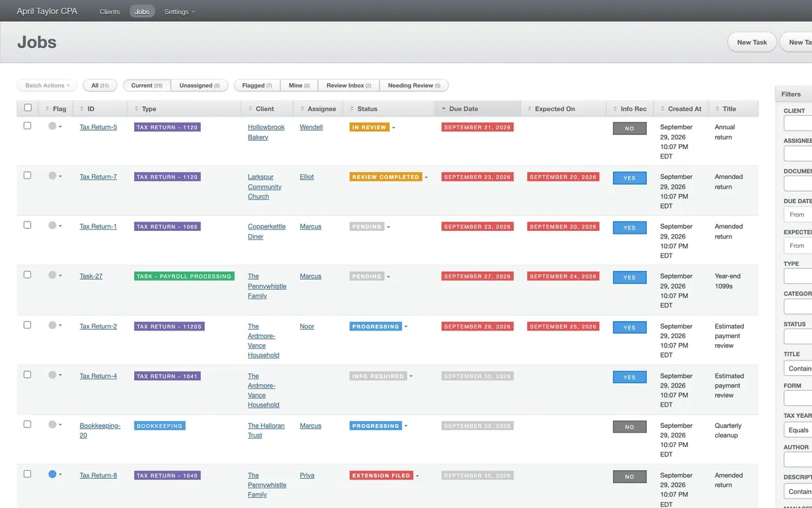Click the flag dot for Task-27

coord(52,275)
